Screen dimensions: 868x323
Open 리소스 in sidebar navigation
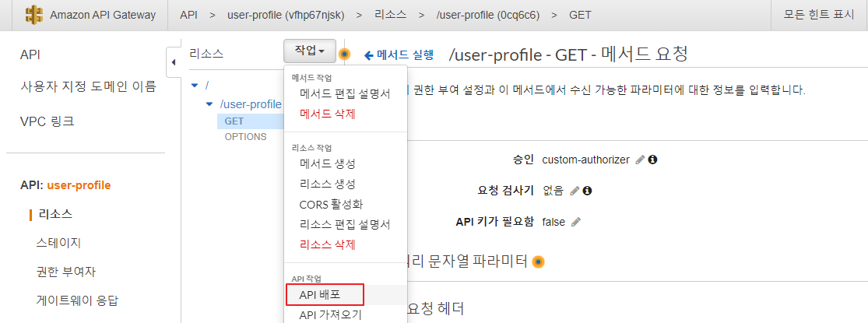(55, 214)
